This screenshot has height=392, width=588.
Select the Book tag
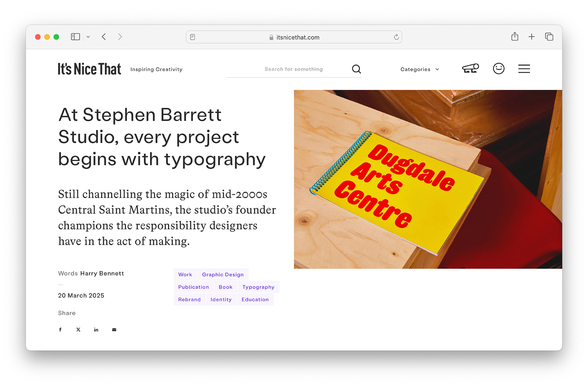[x=226, y=287]
